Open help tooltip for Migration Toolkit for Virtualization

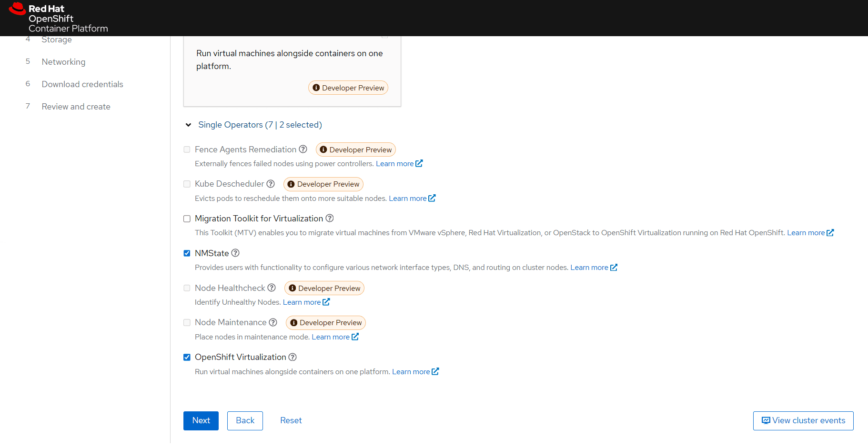pos(330,219)
